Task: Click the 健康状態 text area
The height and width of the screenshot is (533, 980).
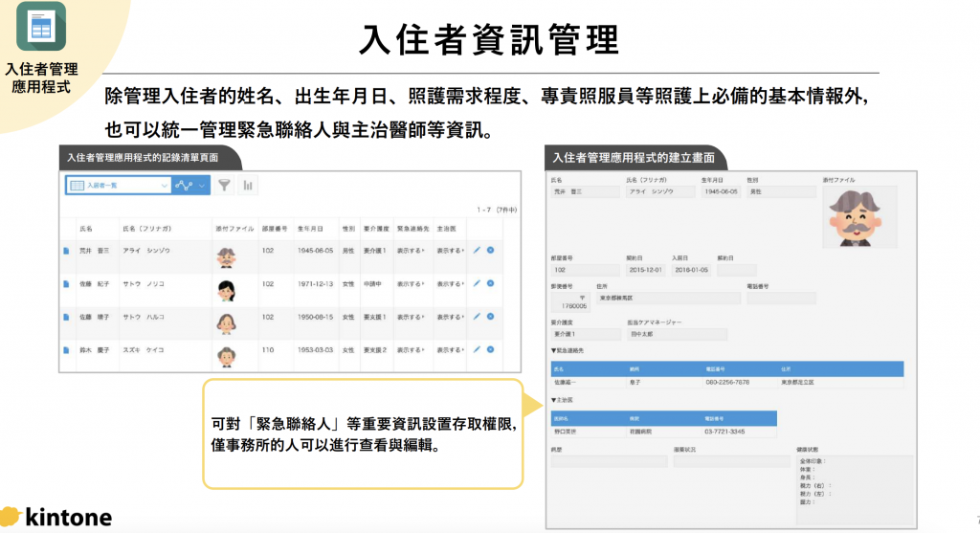Action: coord(855,489)
